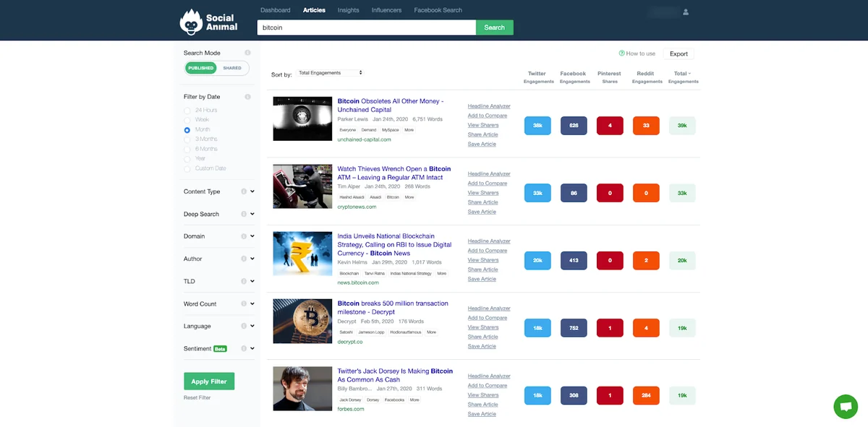Open the user account icon

[686, 12]
